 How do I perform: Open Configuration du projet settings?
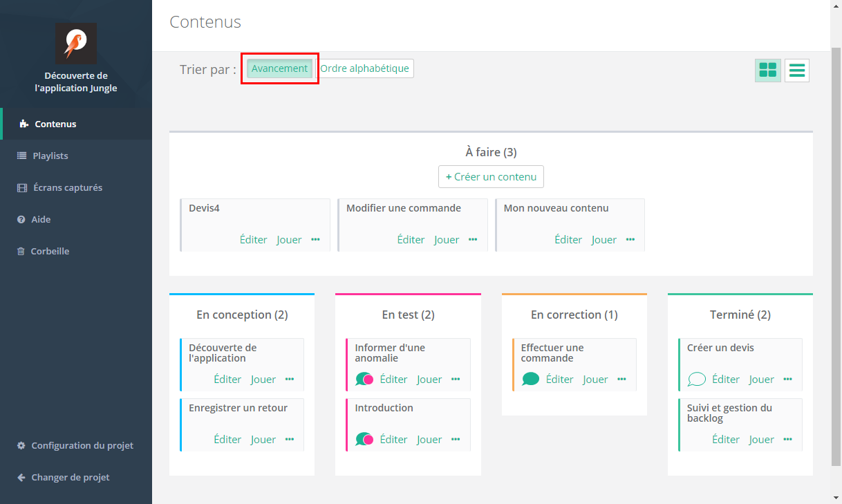click(82, 445)
